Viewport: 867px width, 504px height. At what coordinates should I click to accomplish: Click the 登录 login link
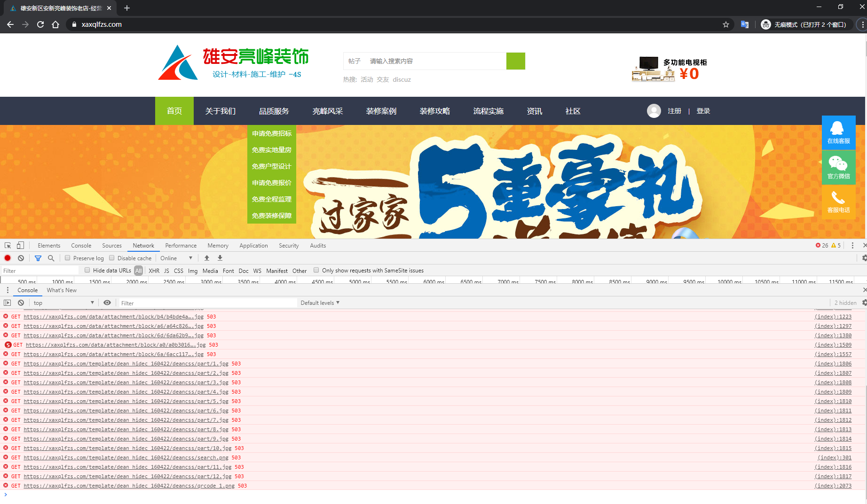click(703, 111)
